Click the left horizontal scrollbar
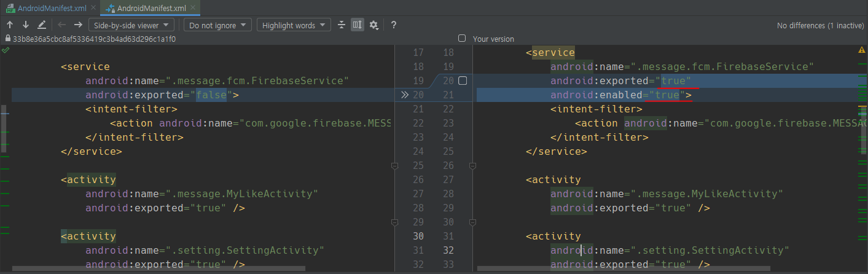Image resolution: width=868 pixels, height=274 pixels. (x=158, y=268)
